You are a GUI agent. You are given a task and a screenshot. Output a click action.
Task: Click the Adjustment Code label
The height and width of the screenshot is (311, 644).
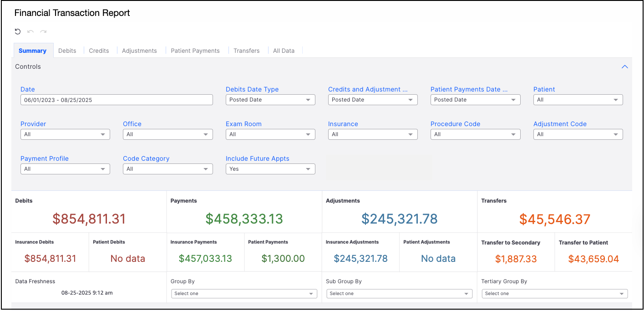tap(560, 124)
